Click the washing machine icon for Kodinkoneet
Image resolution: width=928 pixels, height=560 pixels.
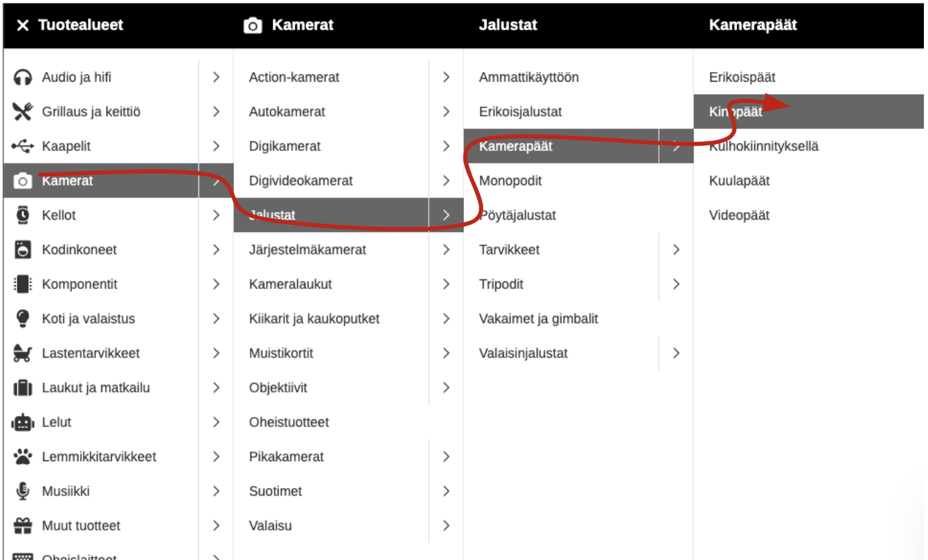[x=23, y=250]
